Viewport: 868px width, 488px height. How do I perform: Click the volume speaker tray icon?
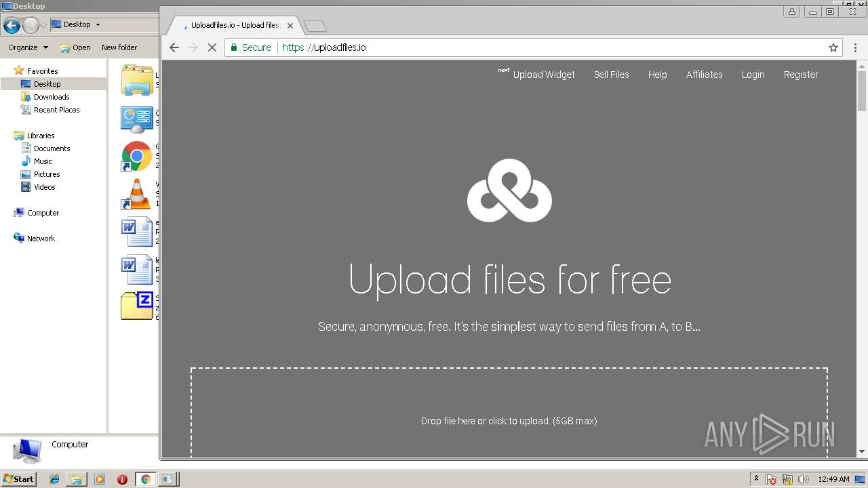[x=804, y=479]
